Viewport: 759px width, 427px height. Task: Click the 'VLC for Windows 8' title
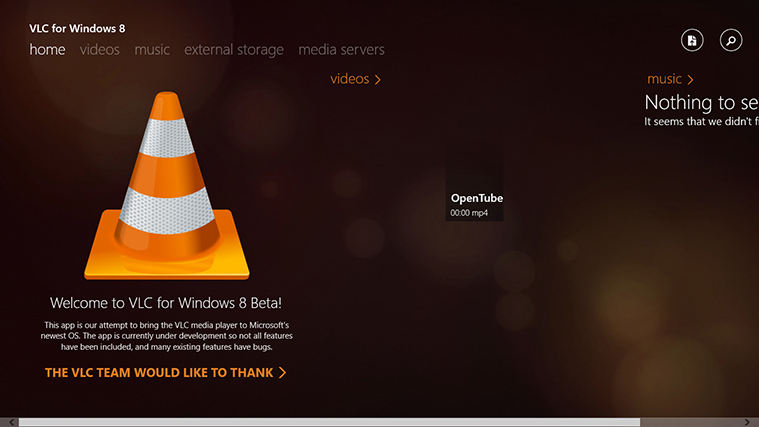click(x=77, y=29)
